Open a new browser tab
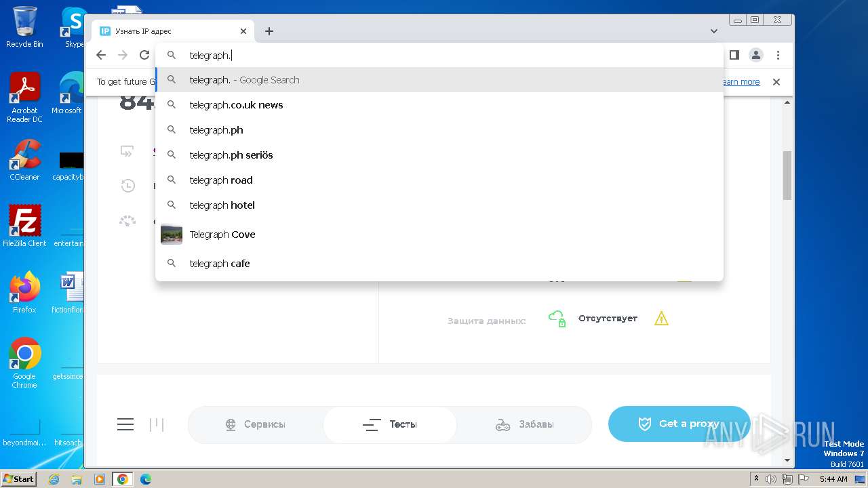The width and height of the screenshot is (868, 488). tap(269, 31)
